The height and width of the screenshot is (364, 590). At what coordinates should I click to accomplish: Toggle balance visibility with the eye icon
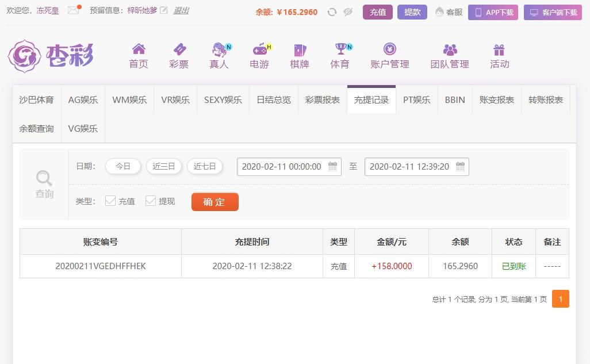(347, 12)
